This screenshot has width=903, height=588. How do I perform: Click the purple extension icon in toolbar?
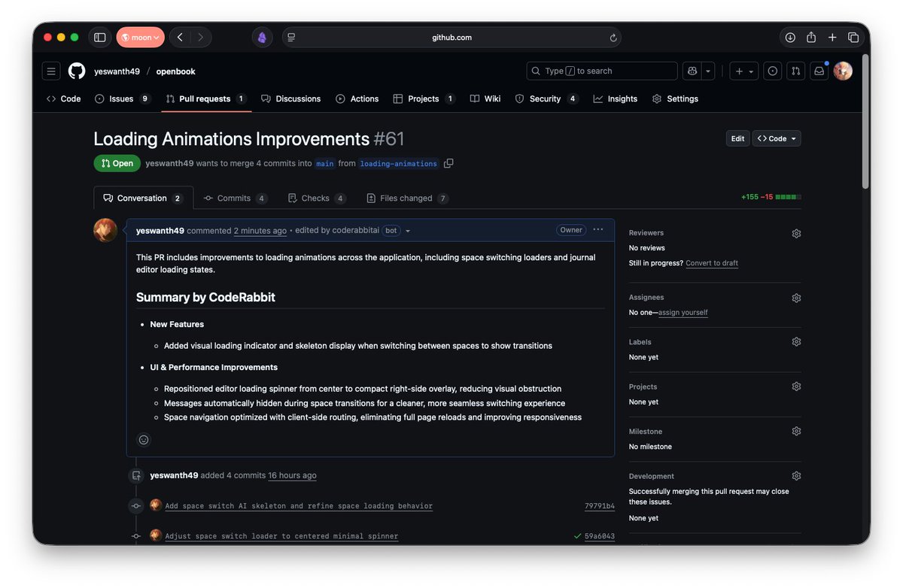[262, 38]
